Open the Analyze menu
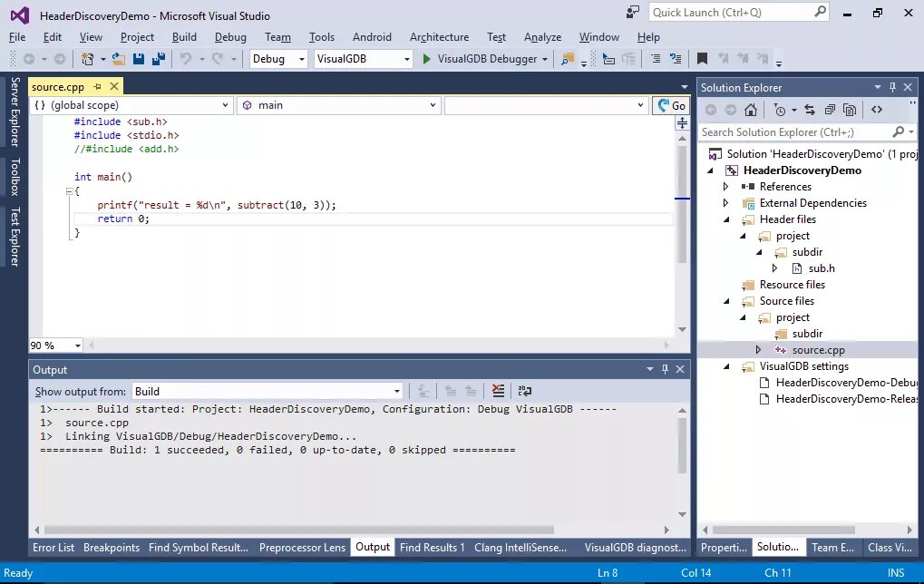 click(x=542, y=36)
